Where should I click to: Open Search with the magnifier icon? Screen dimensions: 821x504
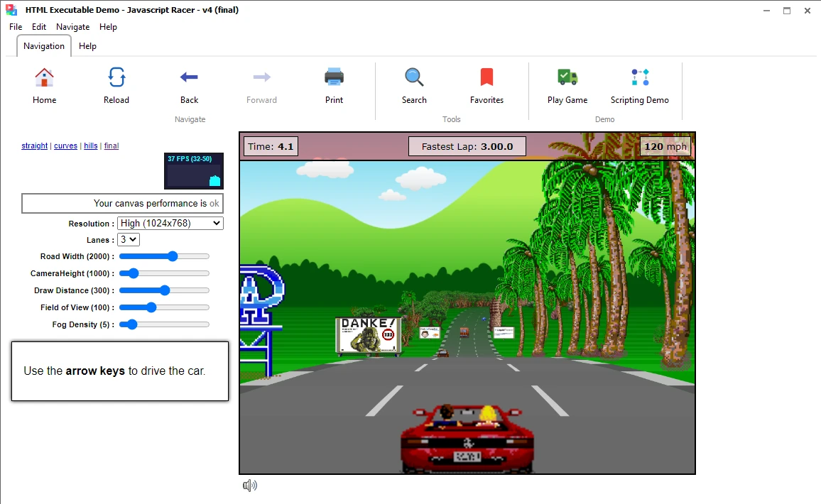tap(414, 78)
